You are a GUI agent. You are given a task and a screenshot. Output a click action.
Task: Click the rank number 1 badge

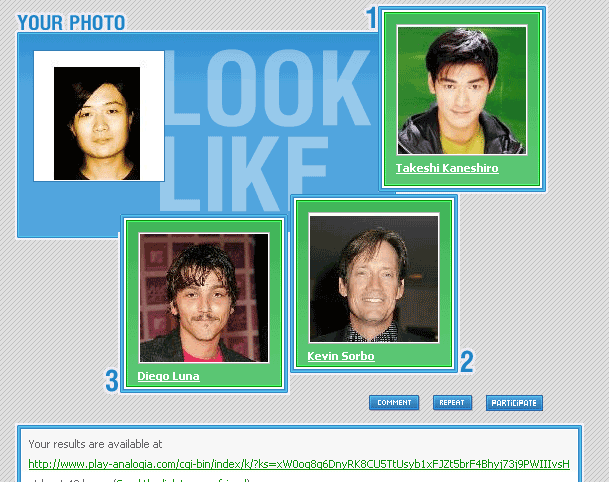point(372,18)
